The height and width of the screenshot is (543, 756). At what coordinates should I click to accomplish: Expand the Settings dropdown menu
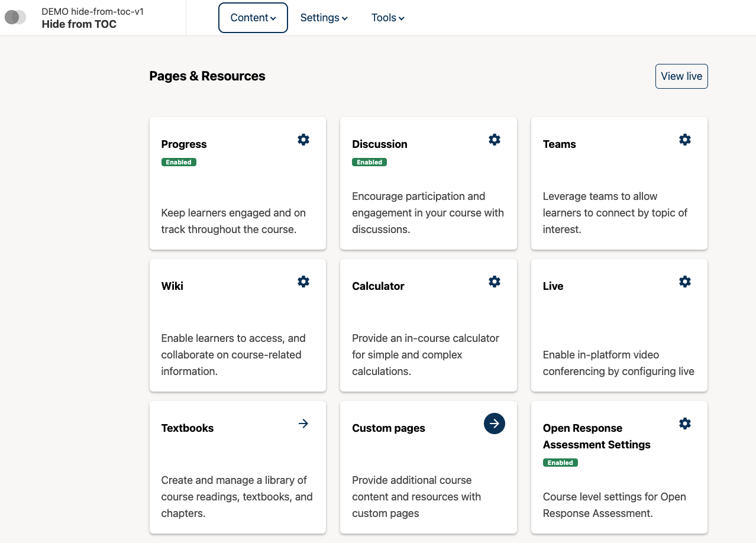point(324,18)
